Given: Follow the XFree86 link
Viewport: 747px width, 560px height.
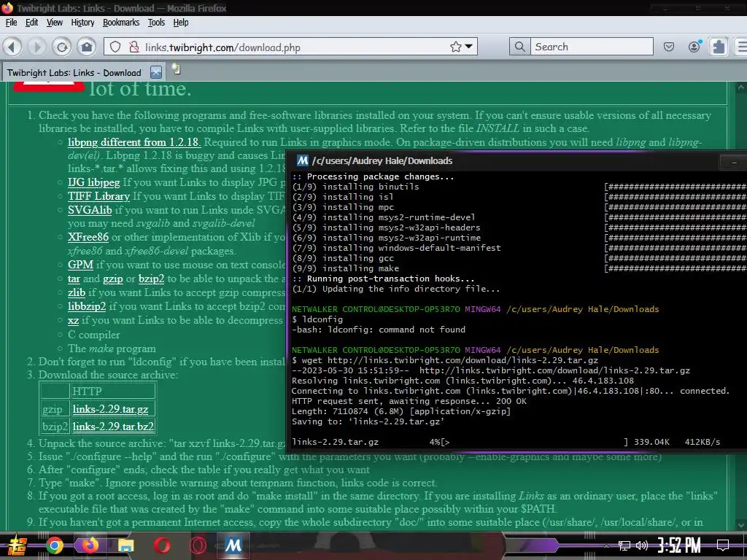Looking at the screenshot, I should [88, 237].
